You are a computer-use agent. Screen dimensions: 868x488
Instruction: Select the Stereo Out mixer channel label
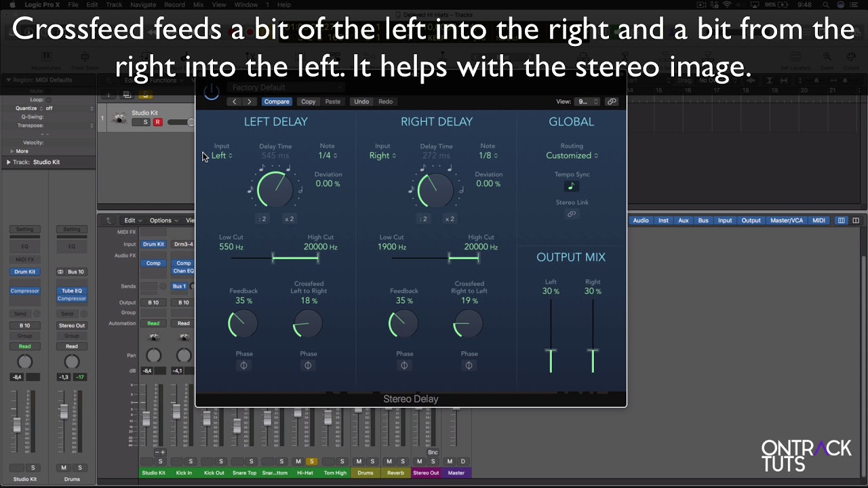426,473
